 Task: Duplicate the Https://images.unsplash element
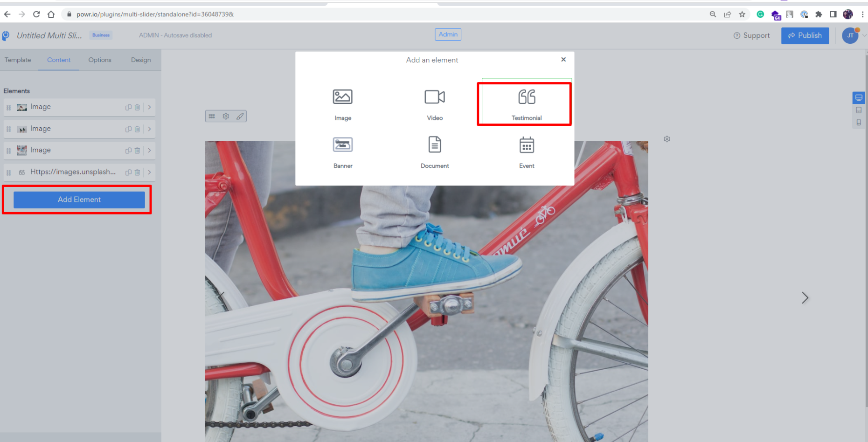click(x=128, y=173)
